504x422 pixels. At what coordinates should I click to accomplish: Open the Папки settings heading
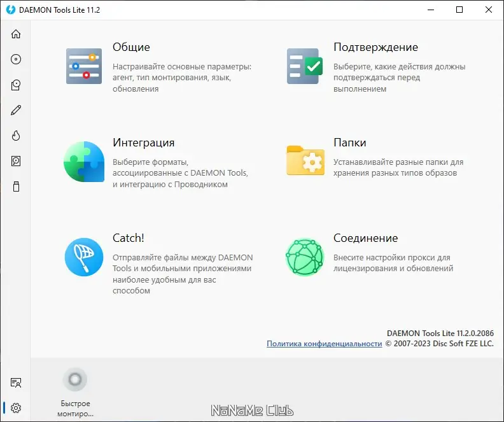tap(350, 143)
